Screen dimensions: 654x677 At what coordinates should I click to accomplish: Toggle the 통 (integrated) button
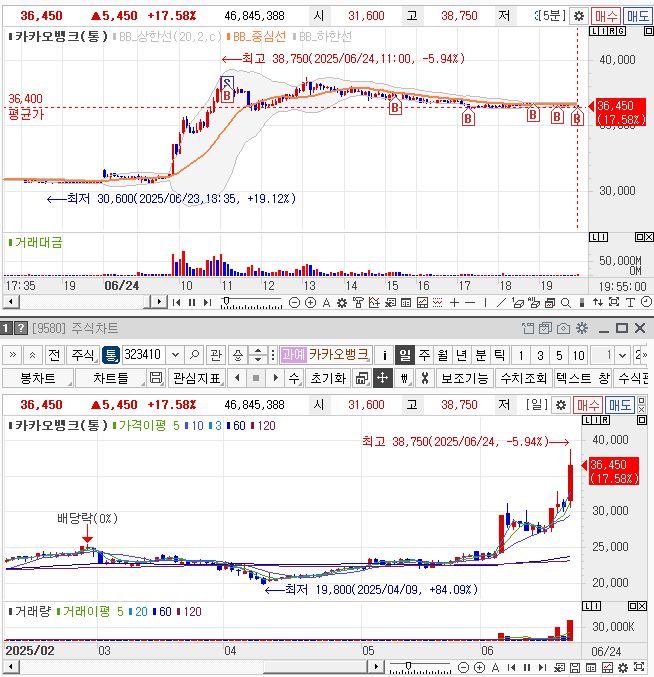click(111, 355)
